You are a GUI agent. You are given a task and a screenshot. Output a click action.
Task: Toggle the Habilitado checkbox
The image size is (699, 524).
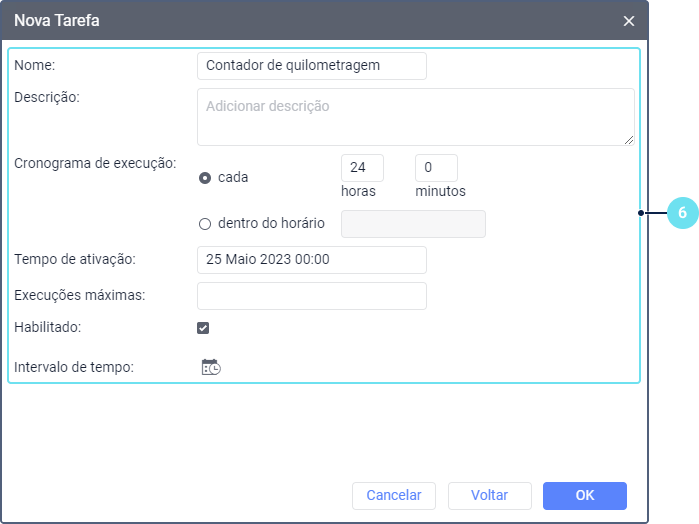tap(203, 327)
